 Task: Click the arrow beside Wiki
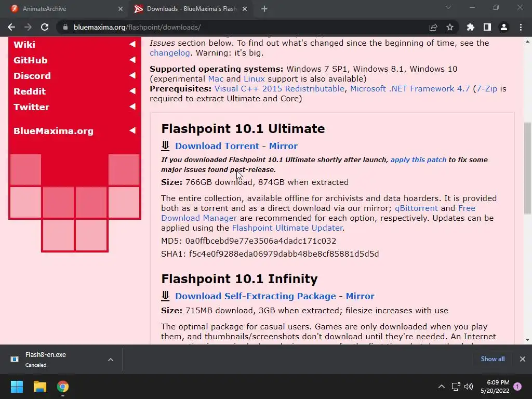pyautogui.click(x=132, y=44)
